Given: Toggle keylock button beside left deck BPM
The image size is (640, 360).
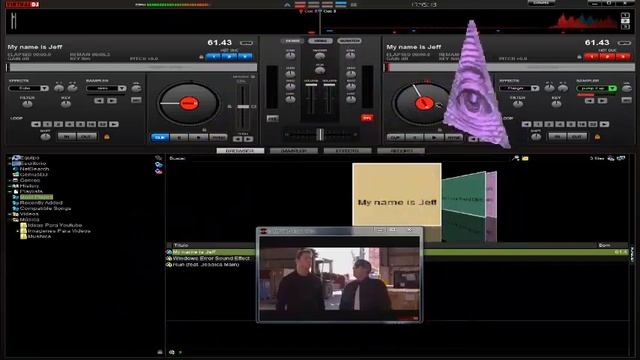Looking at the screenshot, I should pyautogui.click(x=246, y=43).
